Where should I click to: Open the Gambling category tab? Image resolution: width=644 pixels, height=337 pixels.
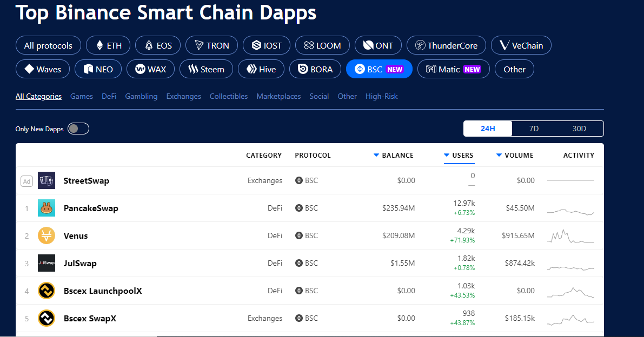(x=141, y=96)
